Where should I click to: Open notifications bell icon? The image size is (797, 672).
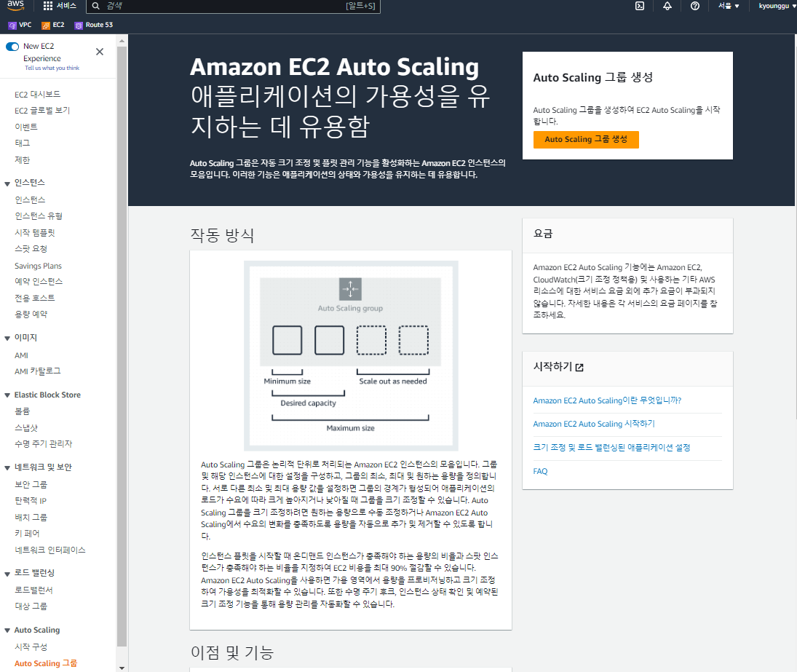(x=667, y=6)
